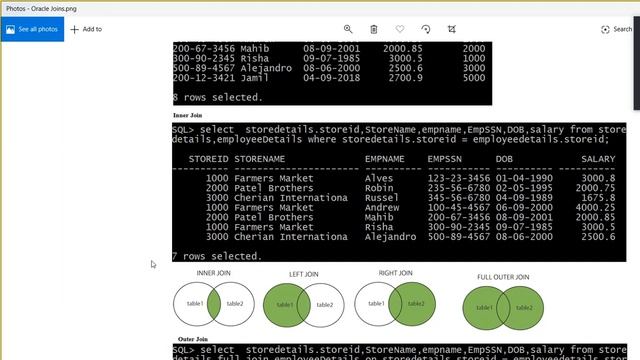Click 'FULL OUTER JOIN' diagram label
The height and width of the screenshot is (360, 640).
[x=503, y=277]
